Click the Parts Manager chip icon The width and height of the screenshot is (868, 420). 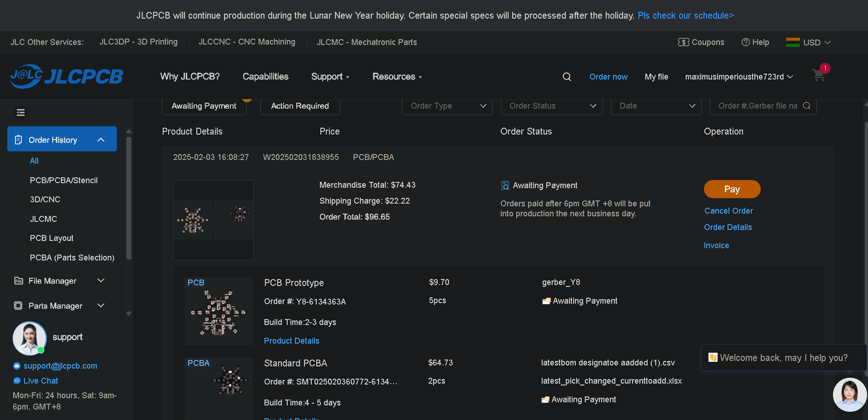18,306
